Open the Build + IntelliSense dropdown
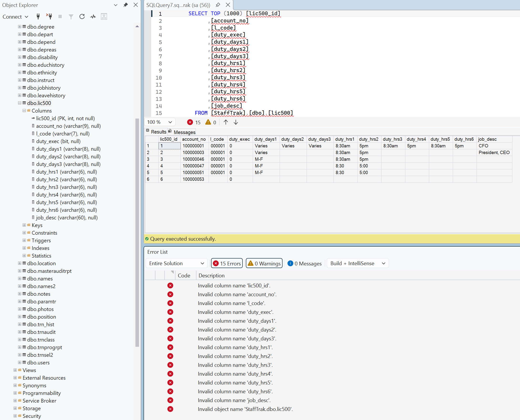 [x=358, y=263]
